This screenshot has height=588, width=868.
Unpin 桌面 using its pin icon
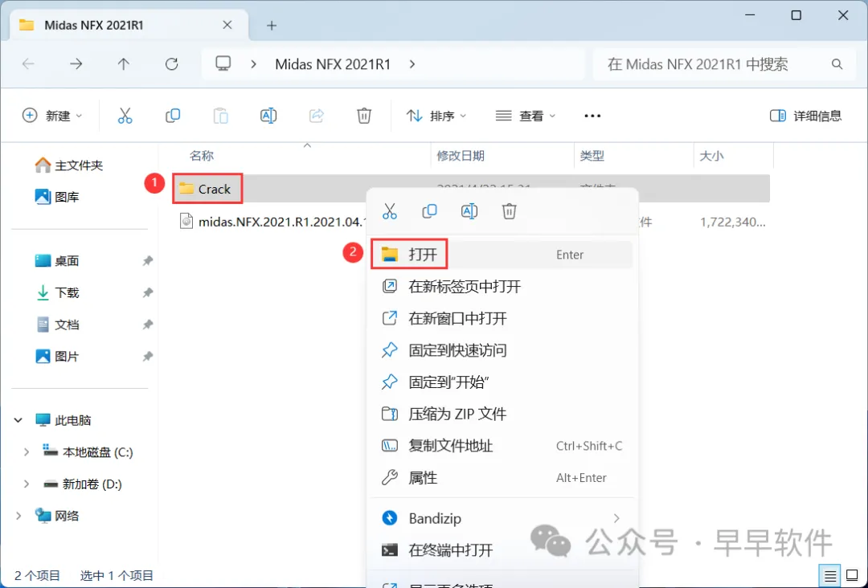[148, 260]
